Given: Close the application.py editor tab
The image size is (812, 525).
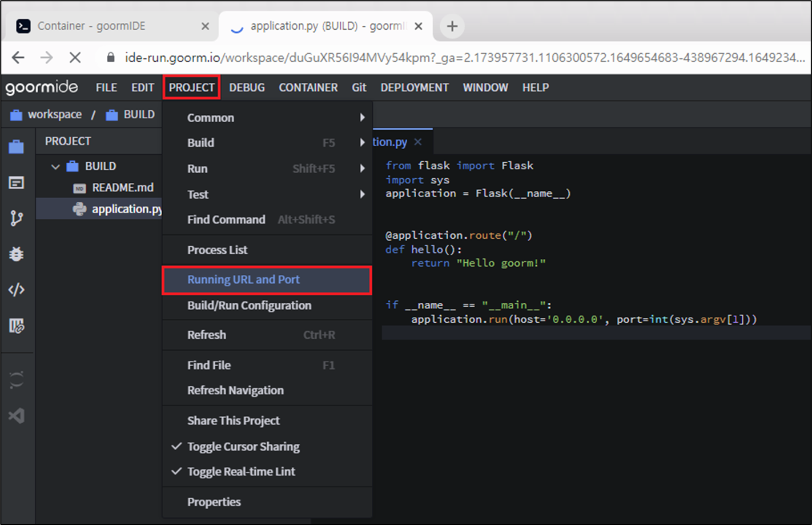Looking at the screenshot, I should point(418,142).
